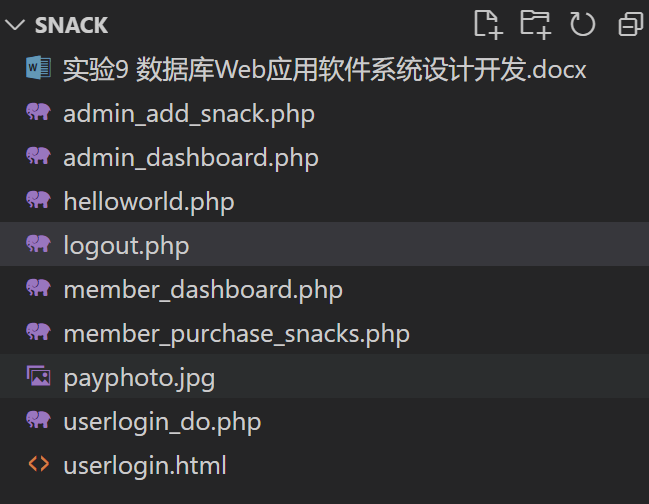Click the New Folder icon
649x504 pixels.
click(x=536, y=25)
